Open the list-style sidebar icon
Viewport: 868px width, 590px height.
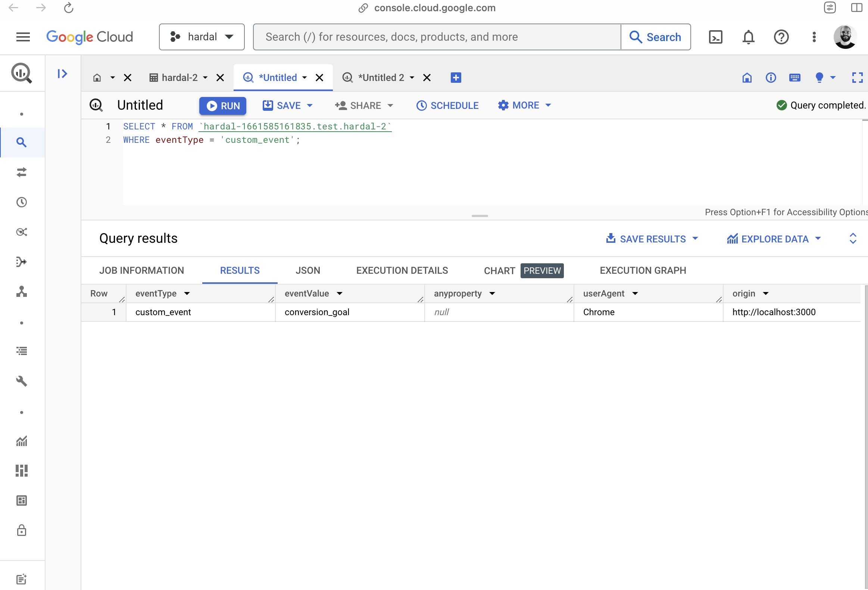[x=22, y=351]
